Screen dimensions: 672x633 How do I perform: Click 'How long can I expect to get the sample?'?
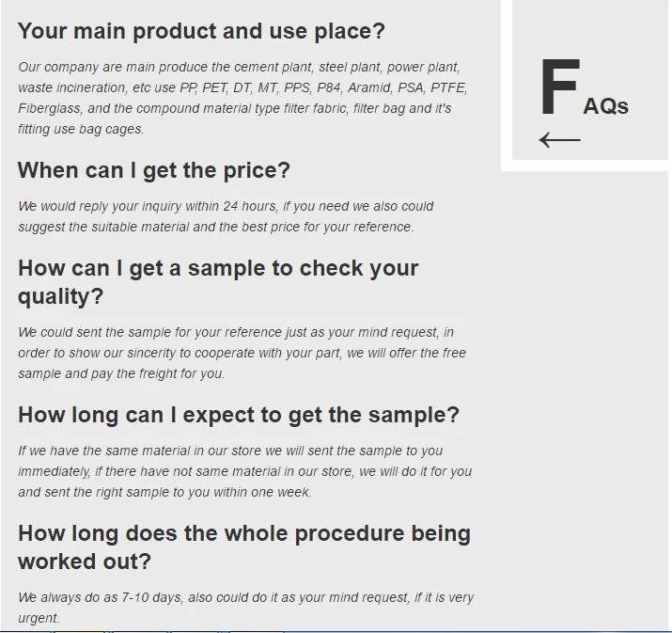click(x=239, y=415)
